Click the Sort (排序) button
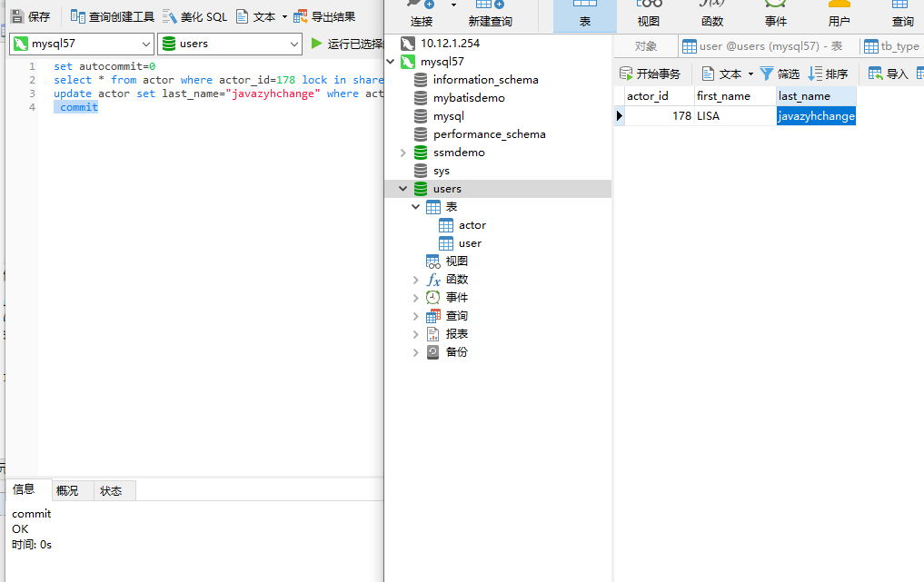 [828, 74]
